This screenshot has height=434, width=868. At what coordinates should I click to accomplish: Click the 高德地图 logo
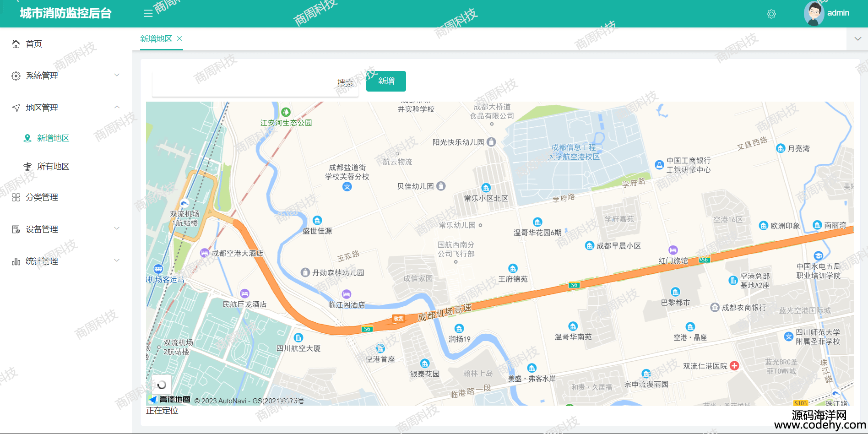coord(170,400)
